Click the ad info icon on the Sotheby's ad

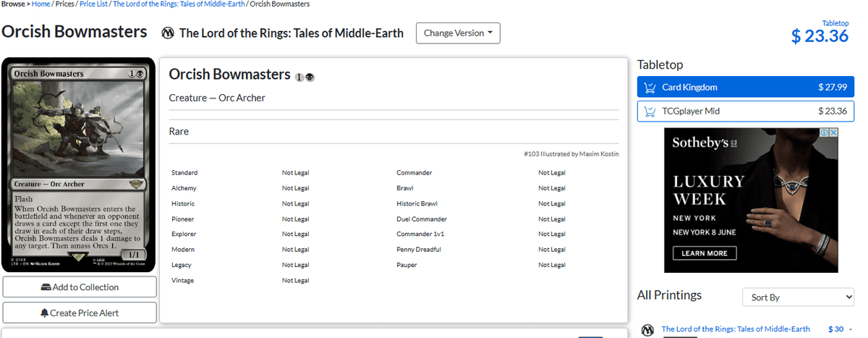(825, 132)
